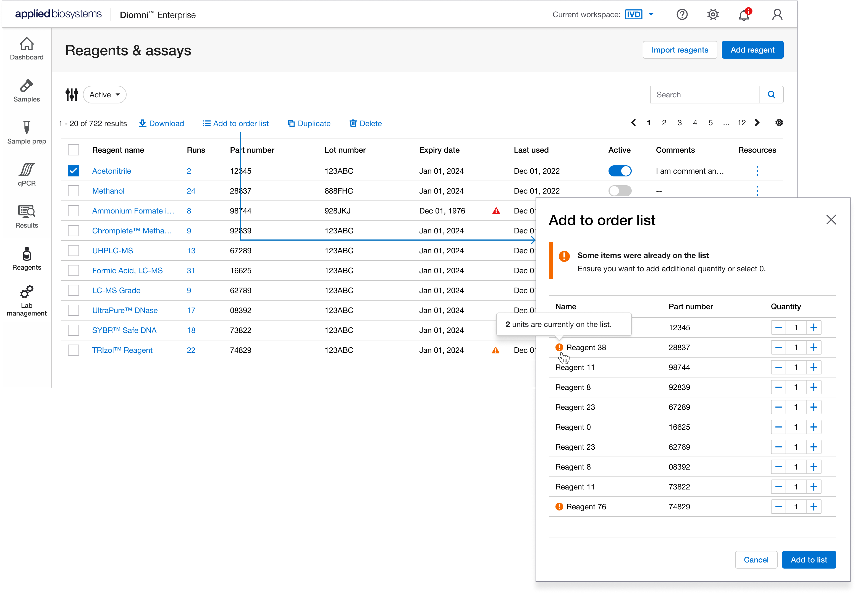868x594 pixels.
Task: Click red expiry warning for Ammonium Formate
Action: point(496,211)
